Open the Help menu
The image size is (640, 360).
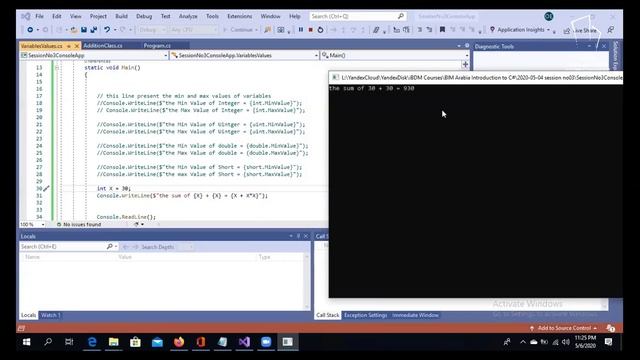(x=295, y=16)
